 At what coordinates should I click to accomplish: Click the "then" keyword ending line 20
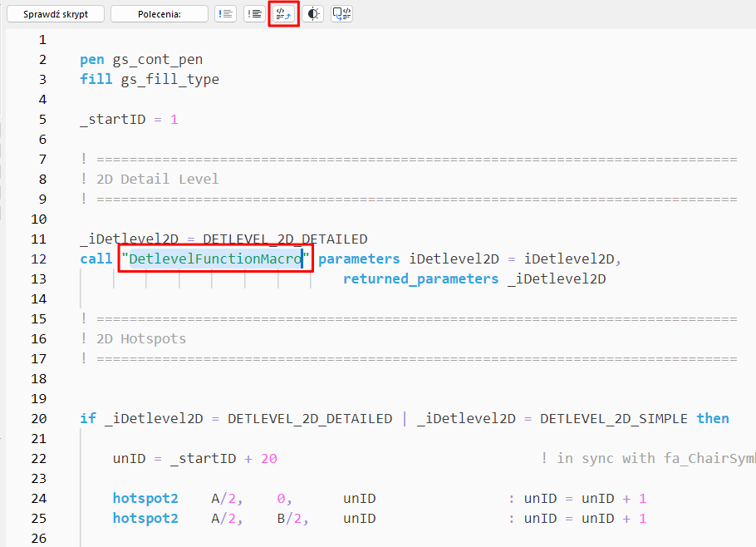click(x=713, y=418)
